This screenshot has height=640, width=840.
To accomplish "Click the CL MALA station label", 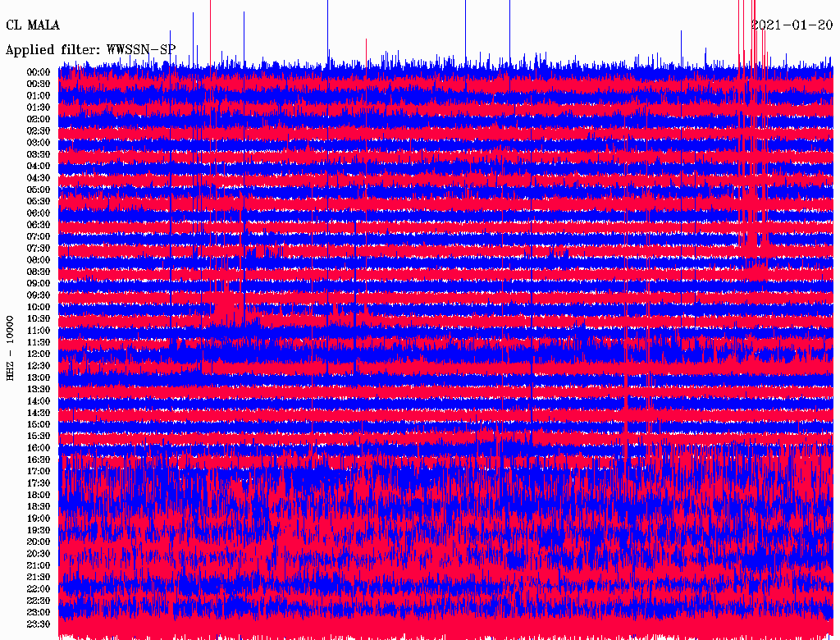I will 33,25.
